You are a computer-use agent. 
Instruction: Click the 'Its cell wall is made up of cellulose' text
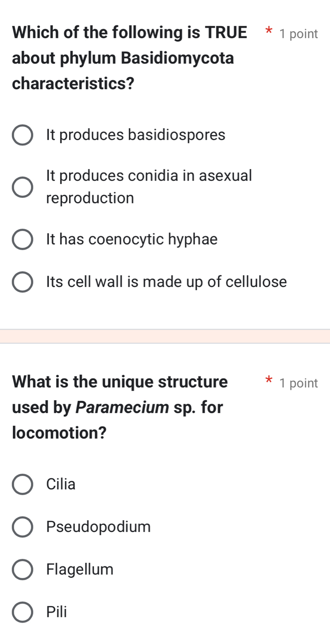(166, 282)
